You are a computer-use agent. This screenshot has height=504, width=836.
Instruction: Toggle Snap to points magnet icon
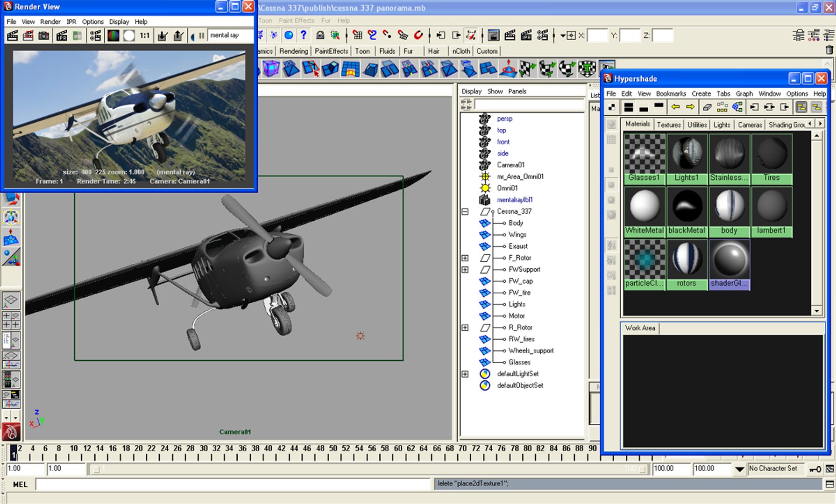[387, 35]
